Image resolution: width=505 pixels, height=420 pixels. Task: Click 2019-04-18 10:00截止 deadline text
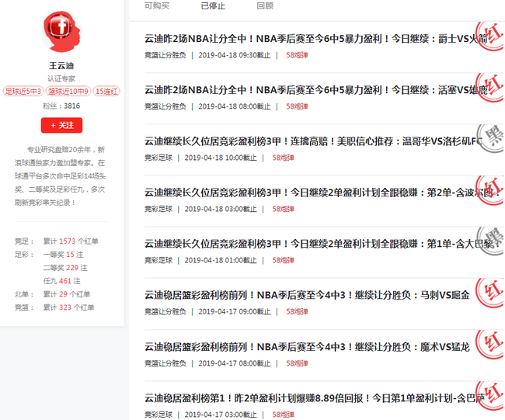click(221, 158)
